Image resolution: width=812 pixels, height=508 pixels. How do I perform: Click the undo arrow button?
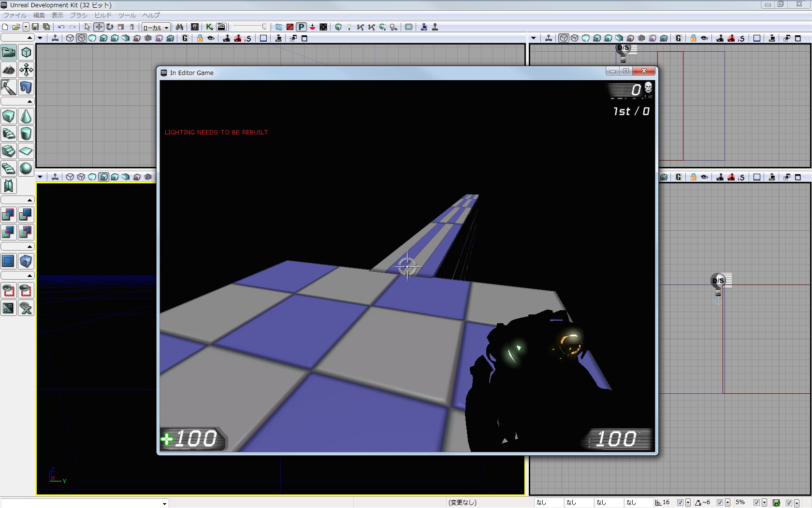click(61, 27)
